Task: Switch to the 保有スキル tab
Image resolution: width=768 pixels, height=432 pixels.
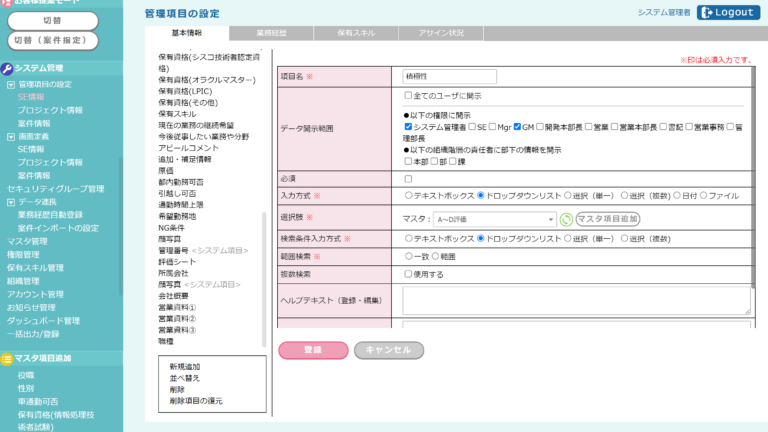Action: (356, 34)
